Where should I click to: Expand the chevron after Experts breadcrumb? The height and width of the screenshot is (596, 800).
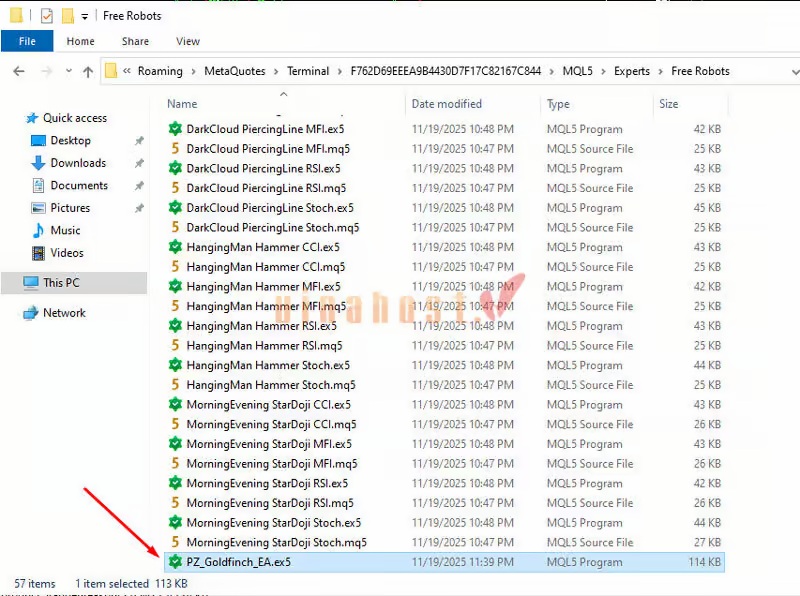pyautogui.click(x=660, y=71)
